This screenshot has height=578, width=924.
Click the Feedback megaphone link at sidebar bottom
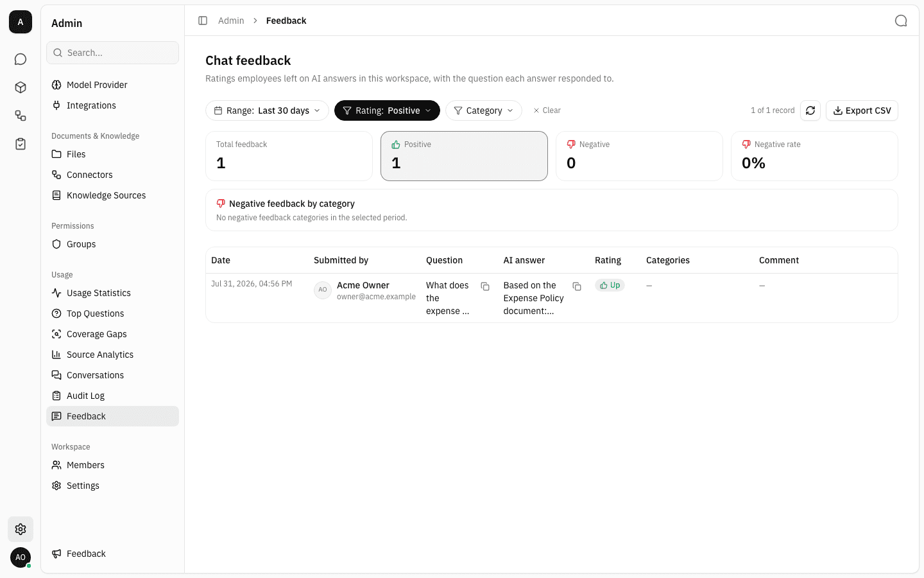point(112,554)
